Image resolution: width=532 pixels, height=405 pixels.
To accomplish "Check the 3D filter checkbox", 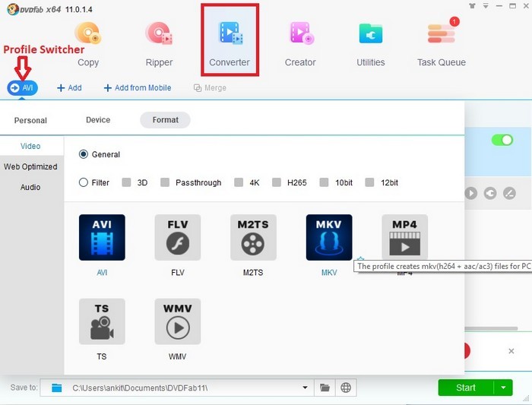I will tap(126, 182).
